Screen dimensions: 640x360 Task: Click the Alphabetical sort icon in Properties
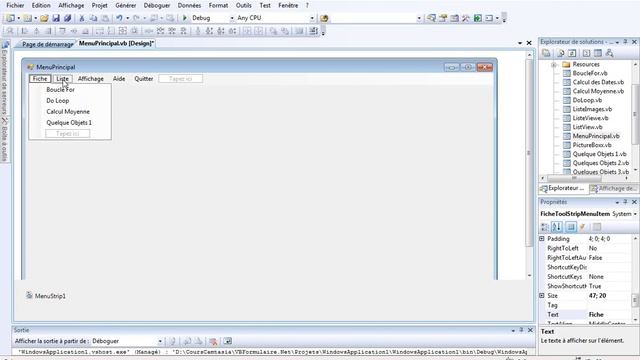[x=557, y=227]
